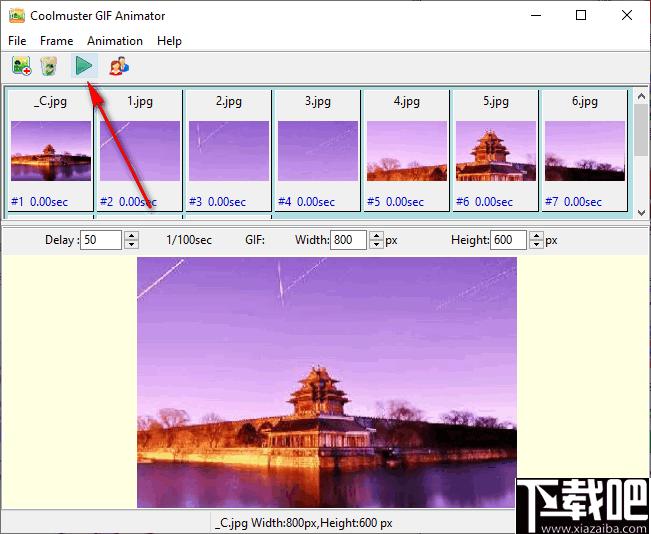Decrease Height with the down spinner arrow
The image size is (651, 534).
(x=536, y=245)
